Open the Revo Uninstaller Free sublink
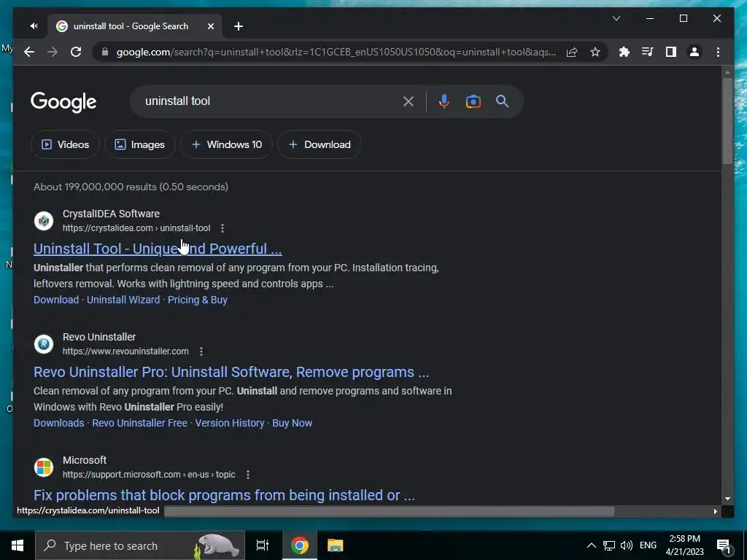Image resolution: width=747 pixels, height=560 pixels. coord(139,424)
